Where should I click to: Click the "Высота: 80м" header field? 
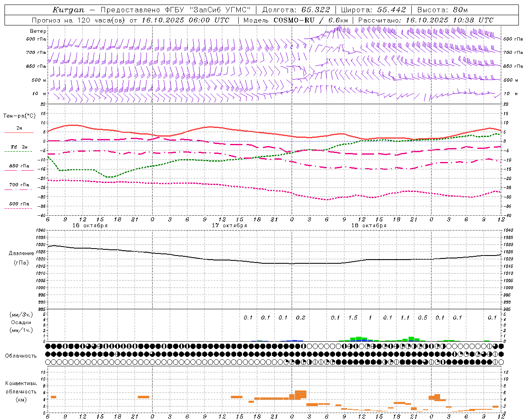(442, 10)
